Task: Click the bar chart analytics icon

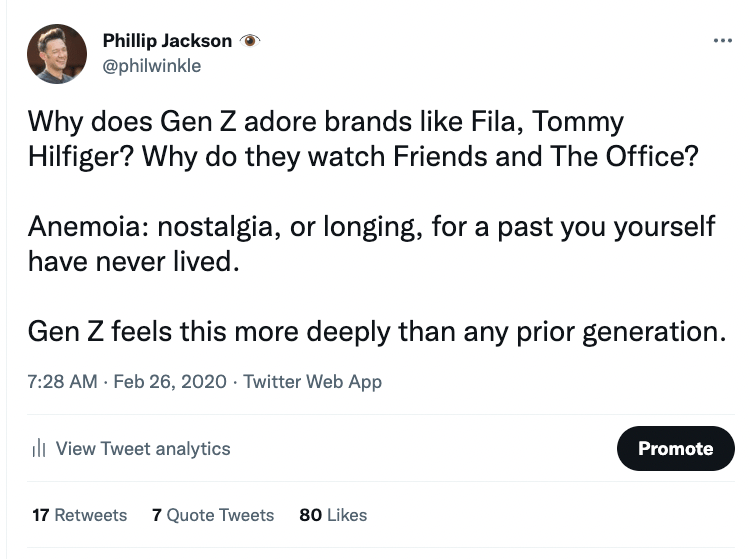Action: [x=39, y=449]
